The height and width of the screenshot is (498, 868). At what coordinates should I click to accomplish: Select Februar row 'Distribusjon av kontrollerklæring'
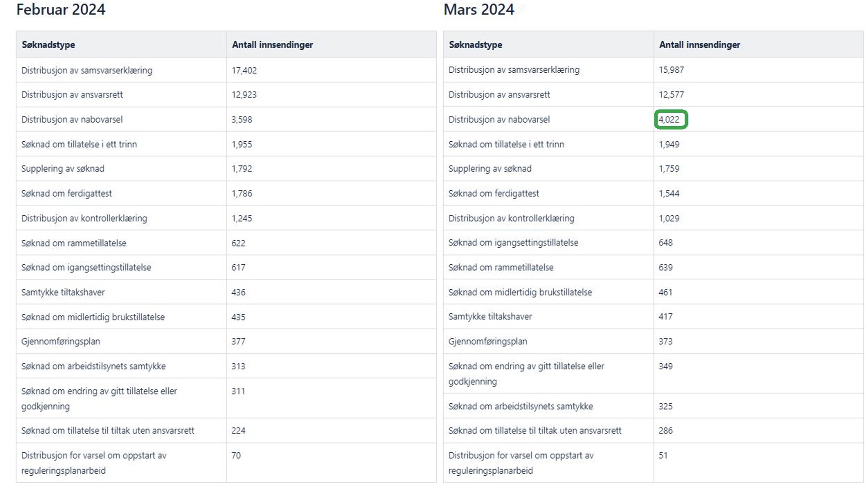coord(226,218)
